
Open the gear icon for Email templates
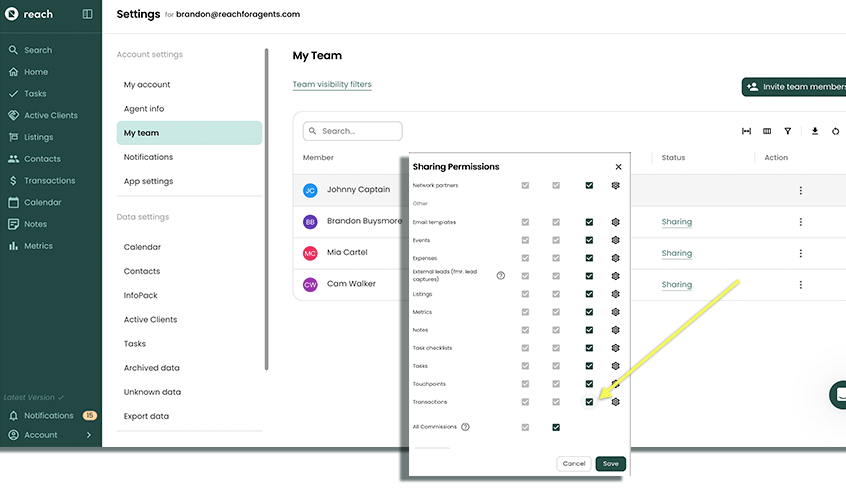pyautogui.click(x=616, y=222)
